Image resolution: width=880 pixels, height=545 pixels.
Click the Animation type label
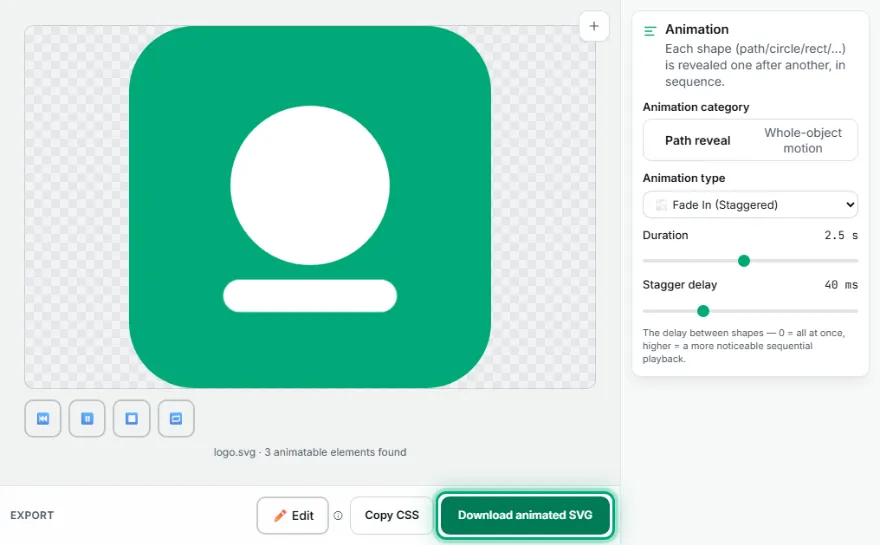[x=684, y=178]
